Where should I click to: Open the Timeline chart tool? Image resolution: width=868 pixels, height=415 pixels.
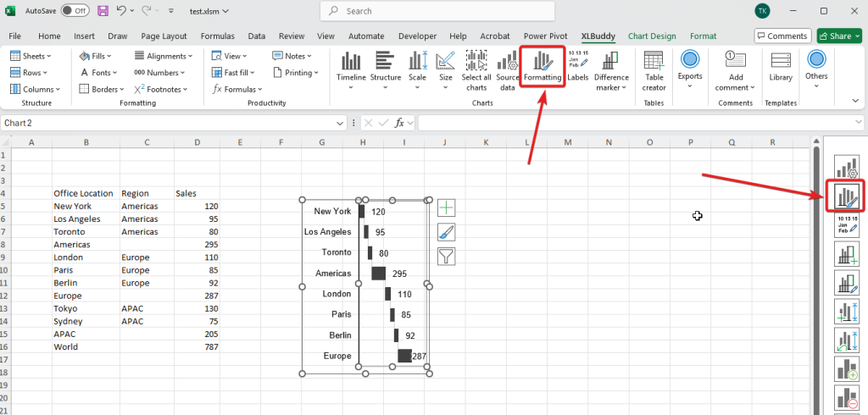[351, 67]
